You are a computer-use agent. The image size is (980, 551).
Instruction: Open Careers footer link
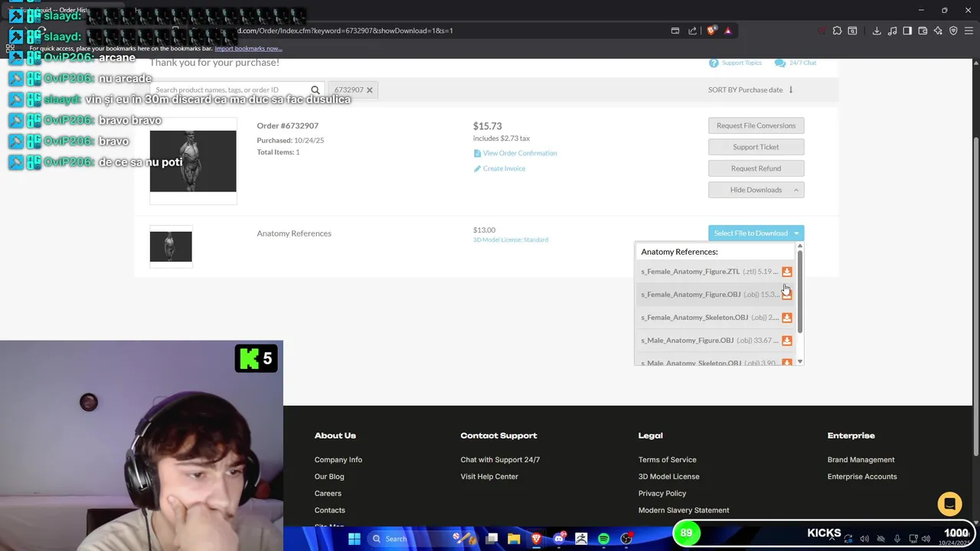328,494
